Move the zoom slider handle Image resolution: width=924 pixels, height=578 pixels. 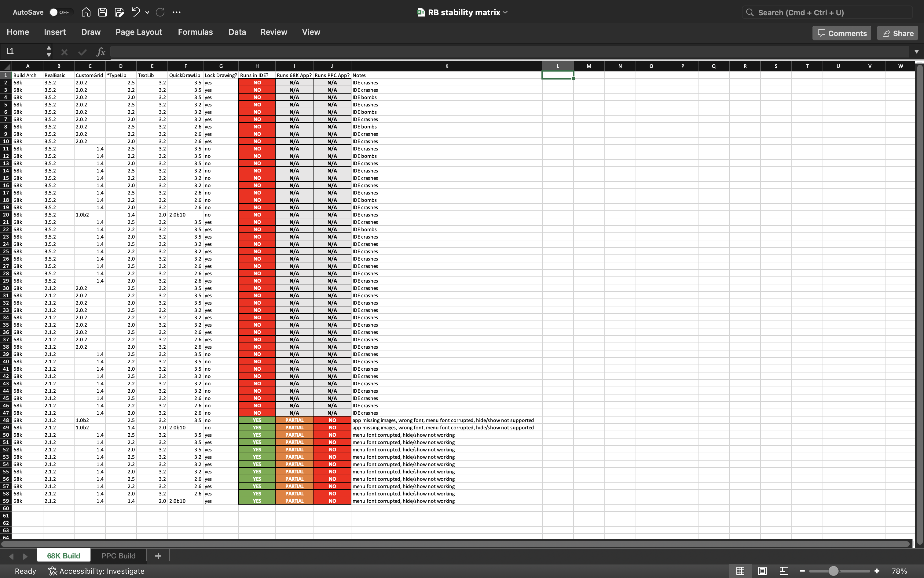tap(833, 571)
